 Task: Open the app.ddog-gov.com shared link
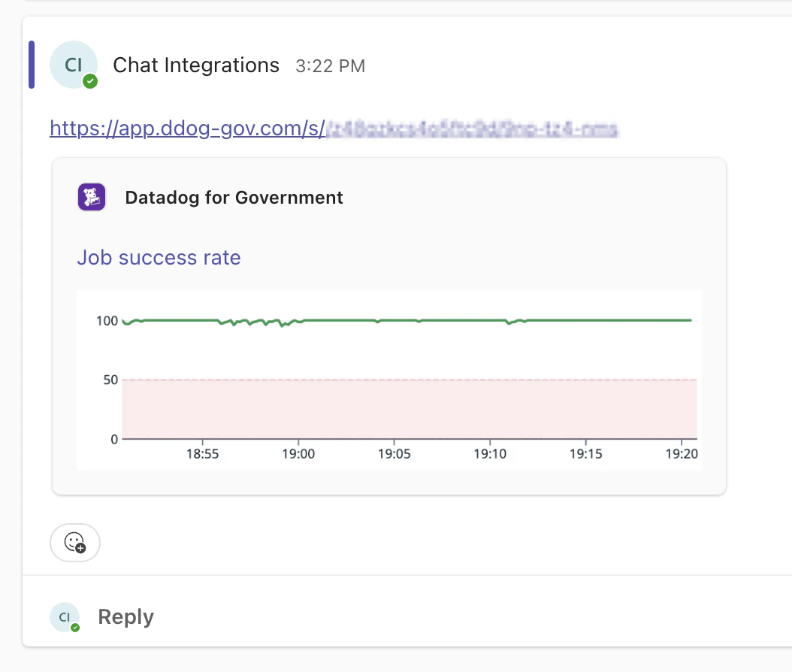pyautogui.click(x=334, y=129)
